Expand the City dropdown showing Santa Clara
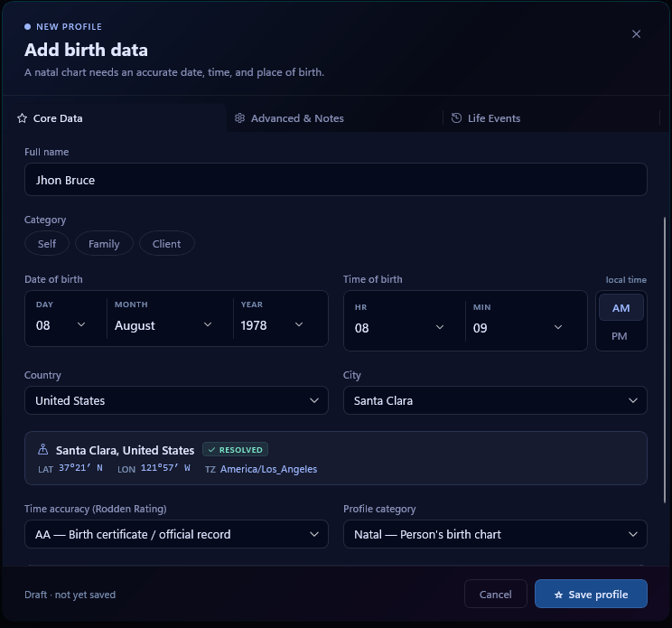Viewport: 672px width, 628px height. (495, 400)
